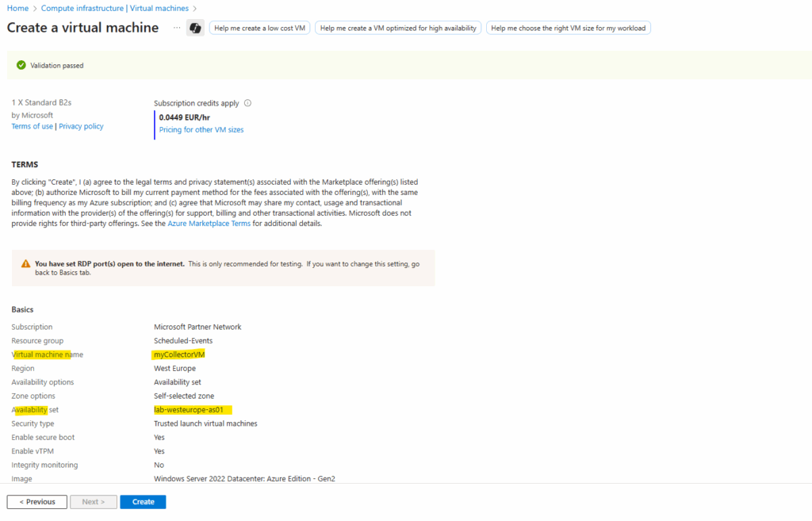Click the Trusted launch virtual machines value

(x=205, y=423)
